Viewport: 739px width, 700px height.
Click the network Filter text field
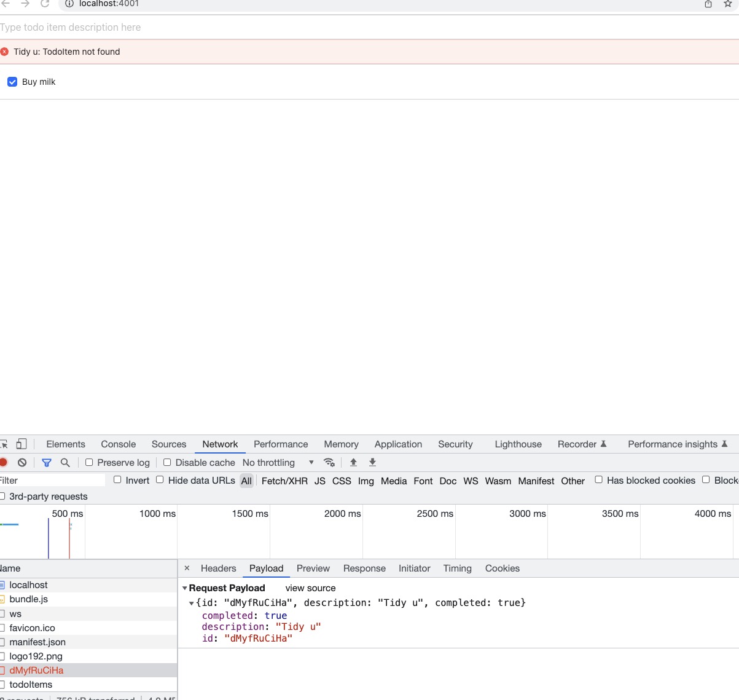tap(53, 480)
